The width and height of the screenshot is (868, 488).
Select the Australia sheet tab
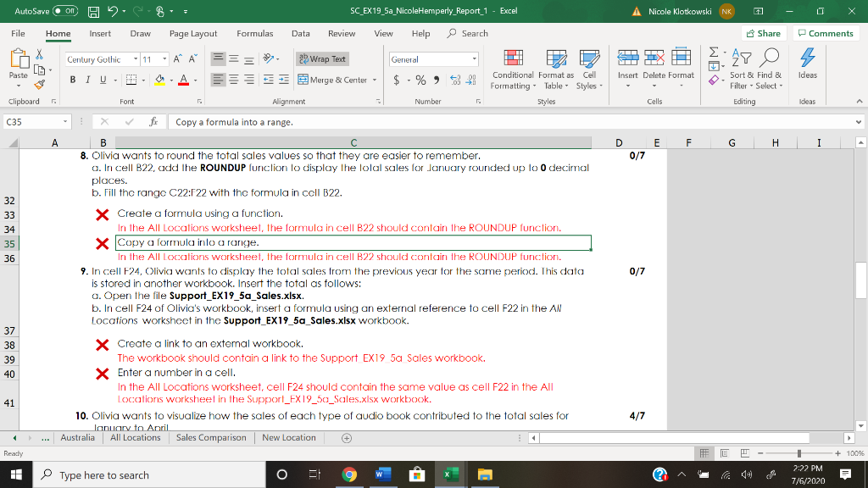point(77,437)
